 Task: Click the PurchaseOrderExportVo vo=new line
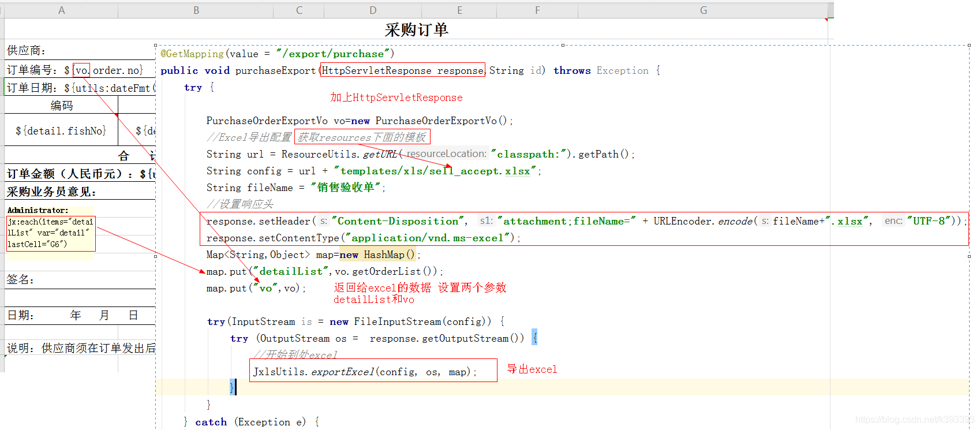[x=360, y=121]
